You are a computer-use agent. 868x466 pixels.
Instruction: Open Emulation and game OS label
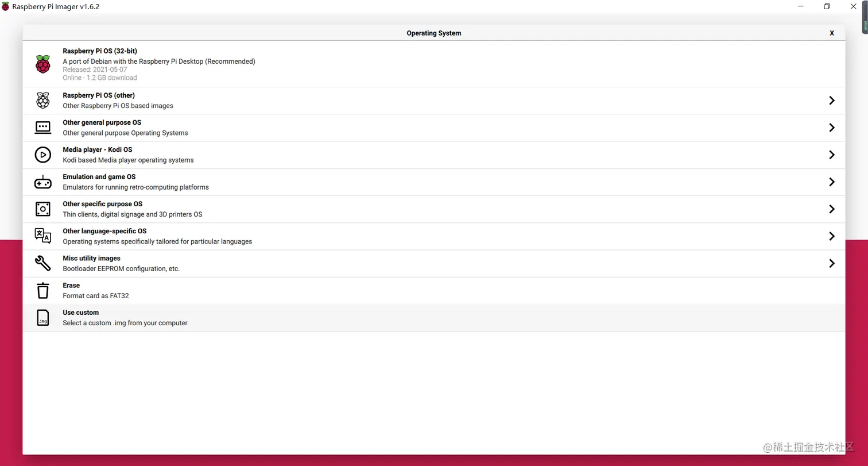pos(99,177)
